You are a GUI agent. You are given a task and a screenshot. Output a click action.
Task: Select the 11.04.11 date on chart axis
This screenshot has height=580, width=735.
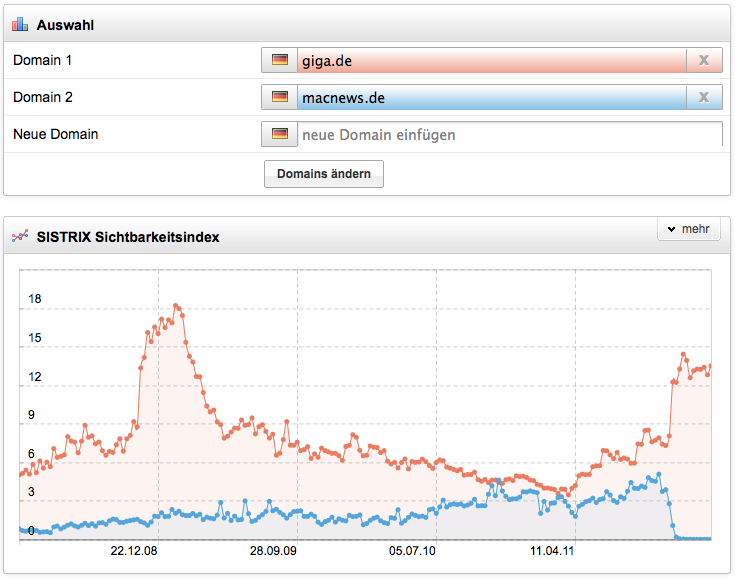[x=552, y=551]
